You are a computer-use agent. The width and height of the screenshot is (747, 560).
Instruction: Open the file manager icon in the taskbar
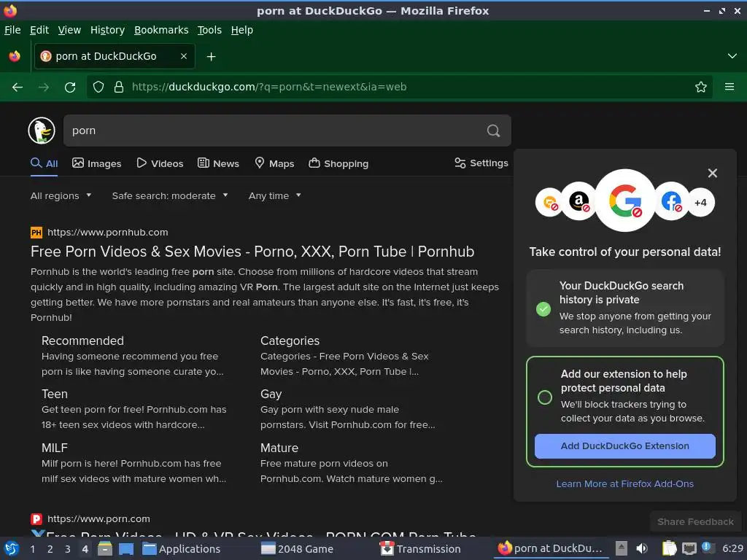click(x=105, y=549)
